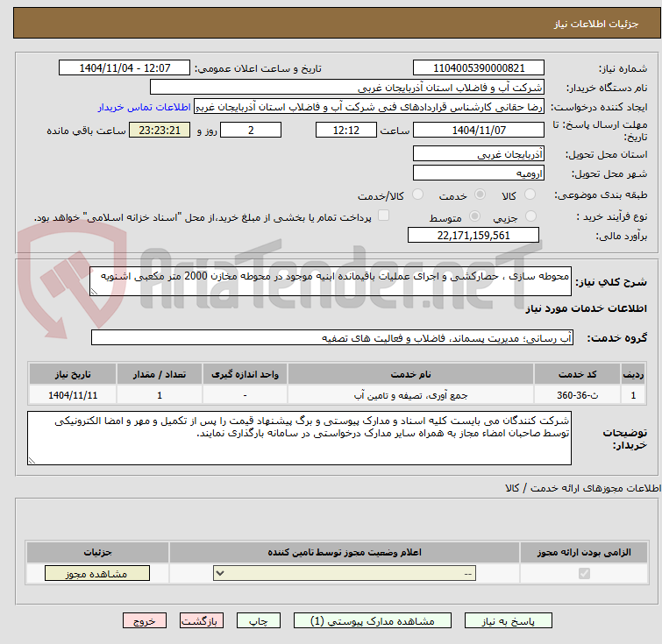Click the resize grip of شرح کلی نیاز box
The height and width of the screenshot is (644, 662).
(94, 291)
